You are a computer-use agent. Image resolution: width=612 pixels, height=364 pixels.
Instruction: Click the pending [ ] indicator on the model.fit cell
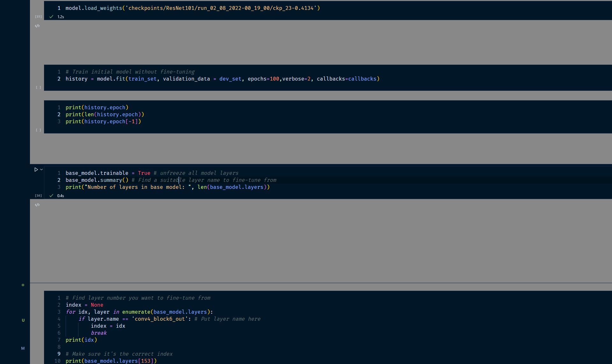(x=39, y=87)
